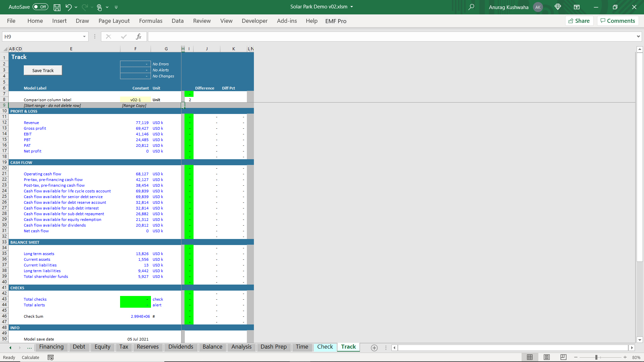Viewport: 644px width, 362px height.
Task: Switch to the Check sheet tab
Action: 325,347
